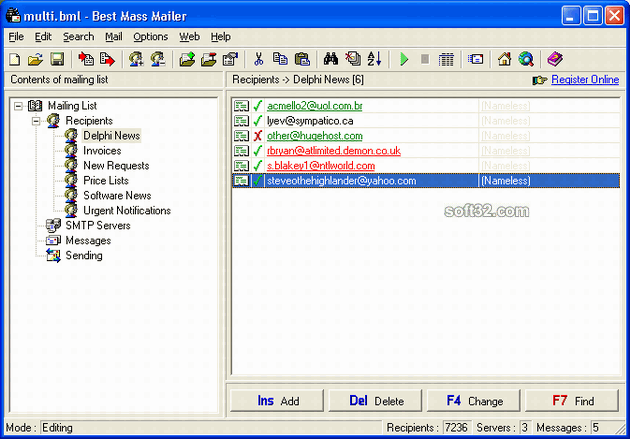Screen dimensions: 630x439
Task: Select the lyev@sympatico.ca address
Action: 310,121
